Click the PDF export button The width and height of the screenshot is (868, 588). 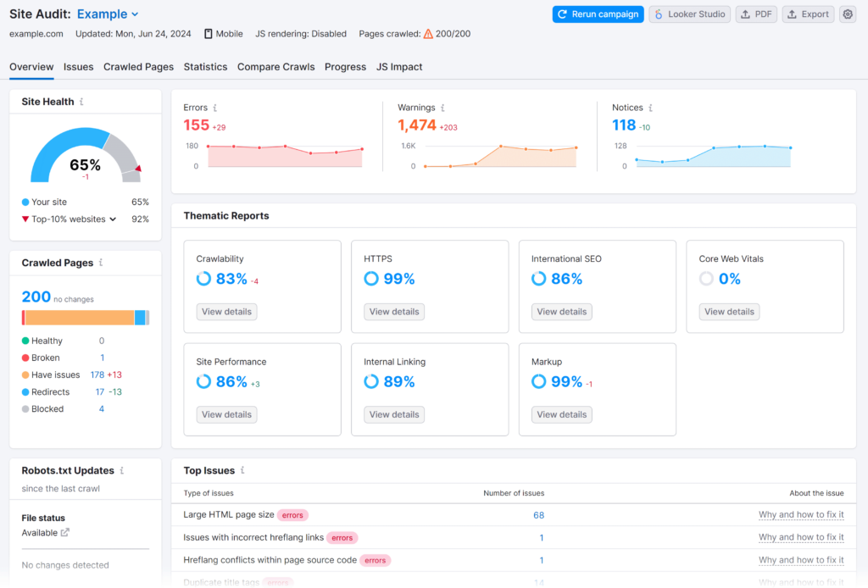tap(756, 14)
